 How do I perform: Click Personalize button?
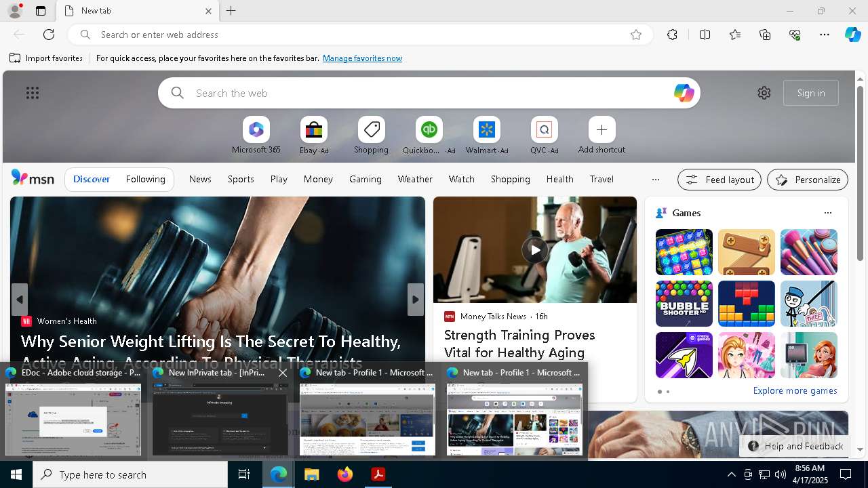[808, 180]
